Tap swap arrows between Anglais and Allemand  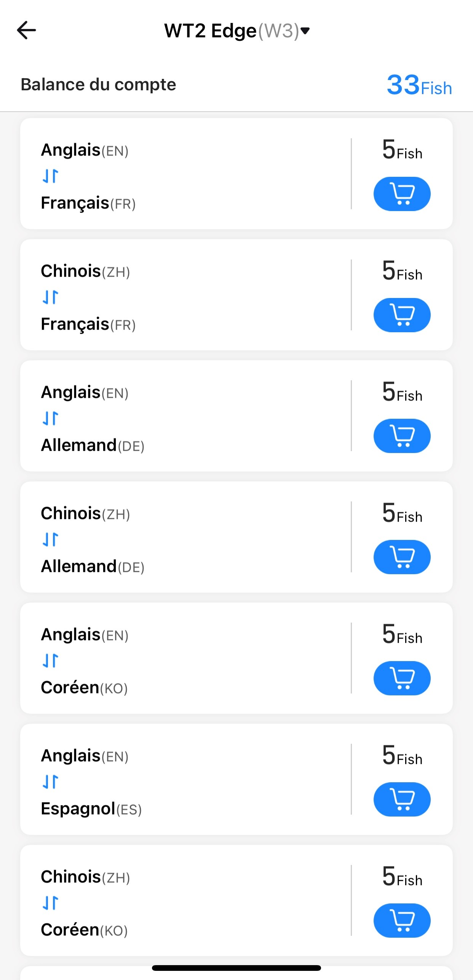(x=50, y=418)
